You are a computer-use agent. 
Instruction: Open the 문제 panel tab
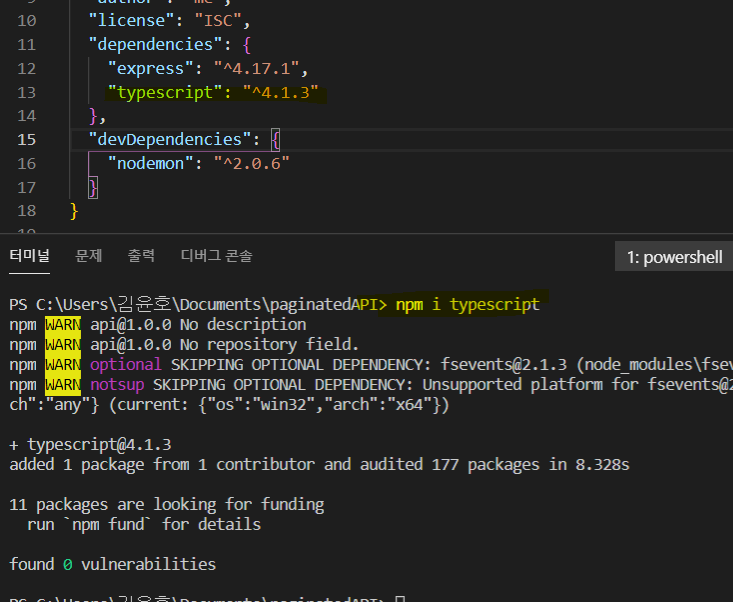point(88,256)
